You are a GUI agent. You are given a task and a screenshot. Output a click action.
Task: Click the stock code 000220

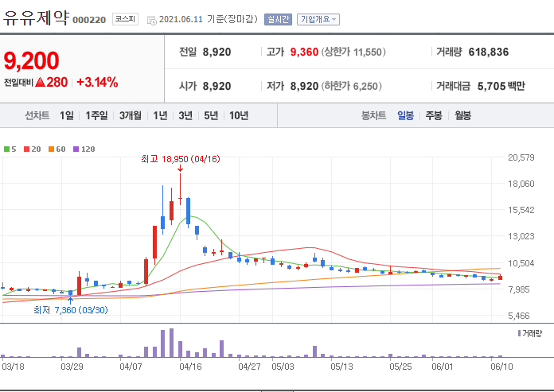click(x=89, y=20)
